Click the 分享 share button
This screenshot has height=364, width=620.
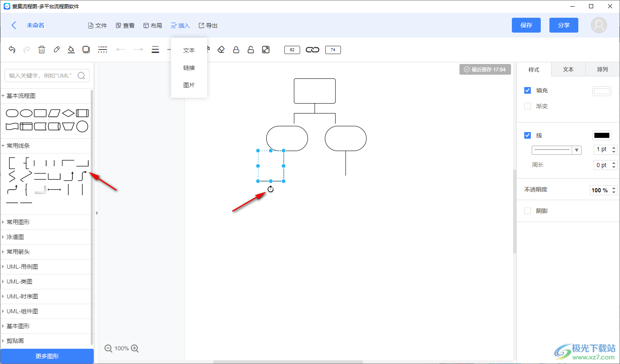564,25
